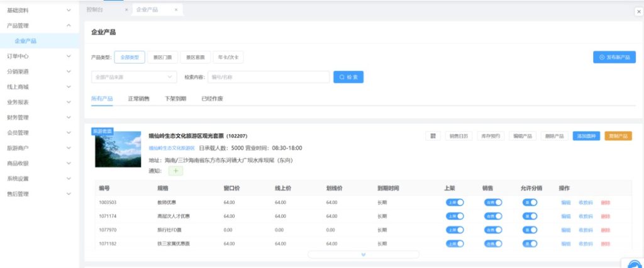Close the 企业产品 tab with its x

tap(176, 10)
